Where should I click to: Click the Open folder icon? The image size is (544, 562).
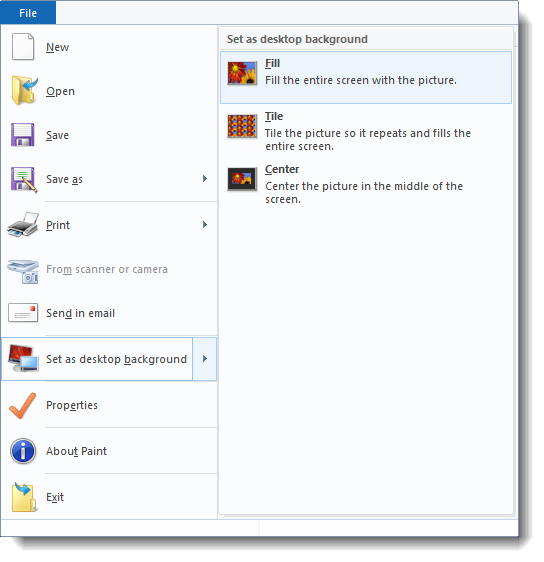(x=24, y=90)
